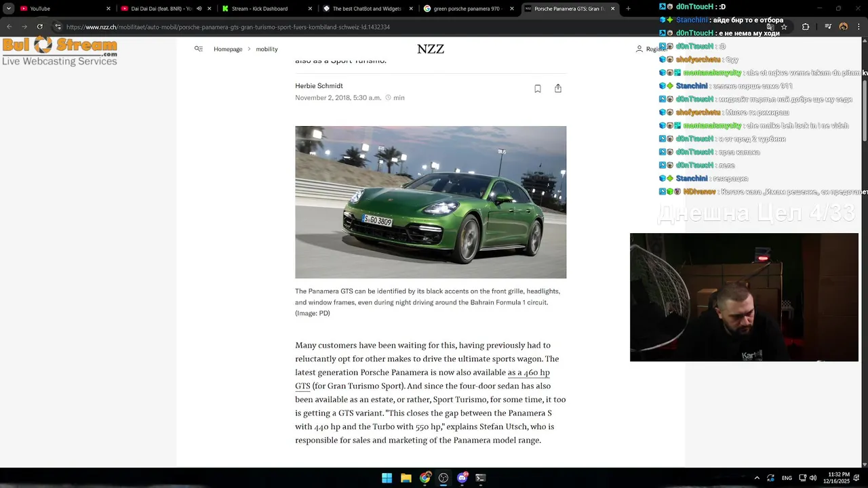Focus the nzz.ch address bar URL

[228, 27]
